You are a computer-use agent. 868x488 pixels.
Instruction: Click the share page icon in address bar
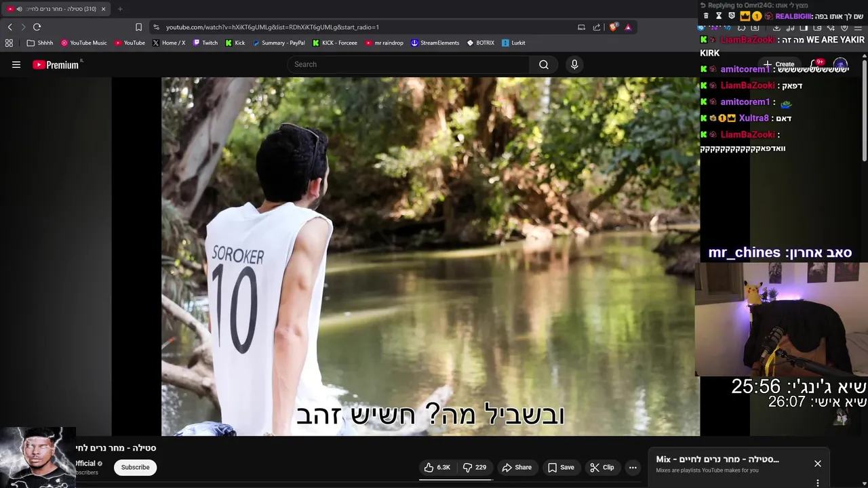coord(597,27)
